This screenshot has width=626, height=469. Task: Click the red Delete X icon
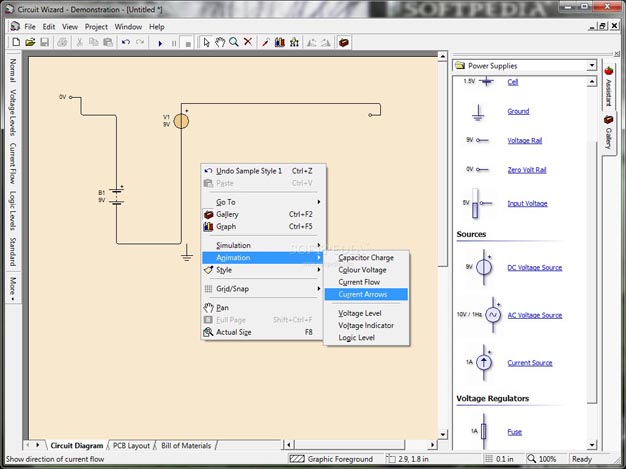point(248,42)
